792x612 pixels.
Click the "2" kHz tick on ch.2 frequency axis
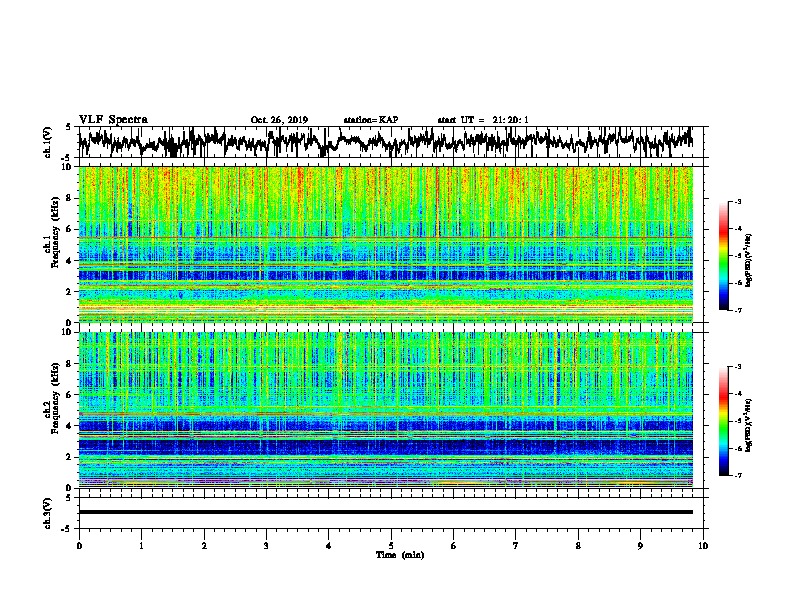[70, 457]
